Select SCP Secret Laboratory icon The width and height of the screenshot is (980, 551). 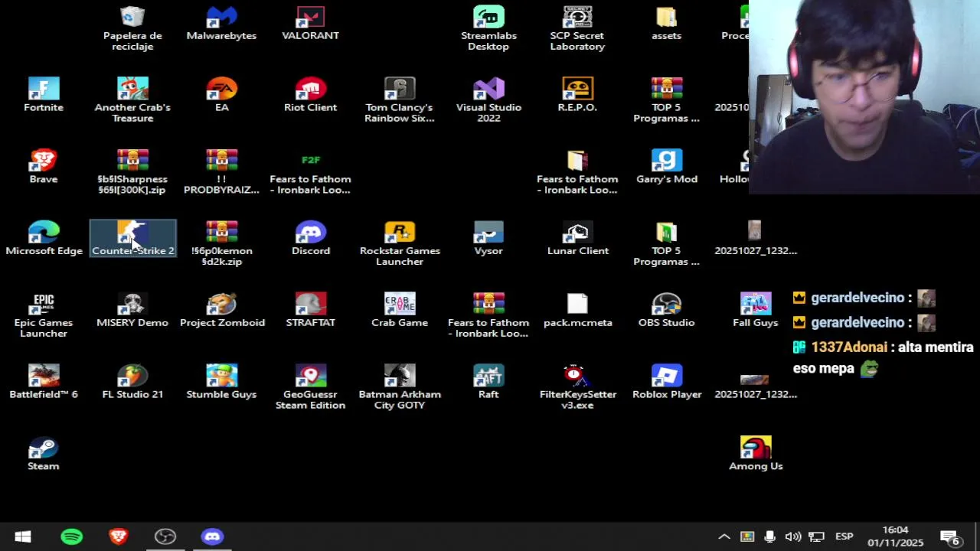click(x=577, y=28)
